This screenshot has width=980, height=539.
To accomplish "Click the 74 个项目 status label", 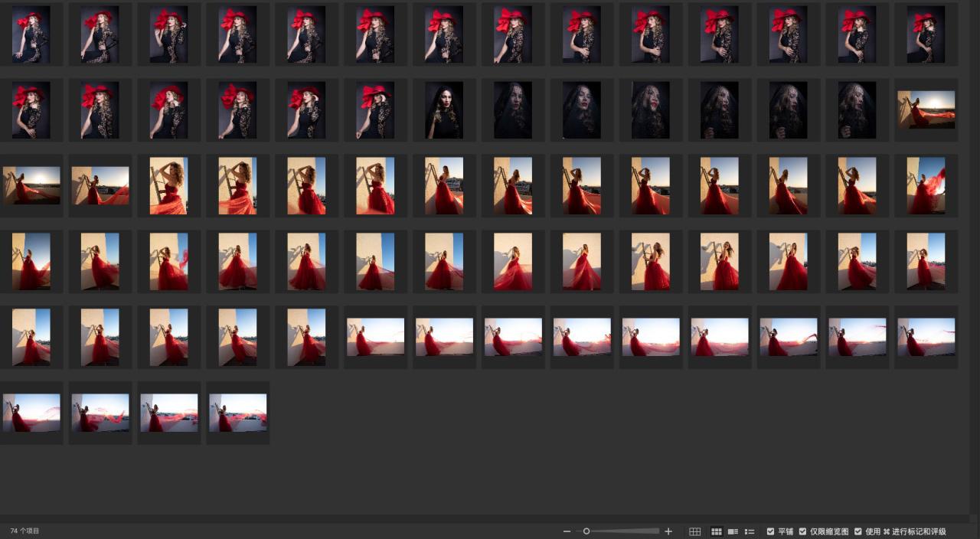I will click(24, 531).
